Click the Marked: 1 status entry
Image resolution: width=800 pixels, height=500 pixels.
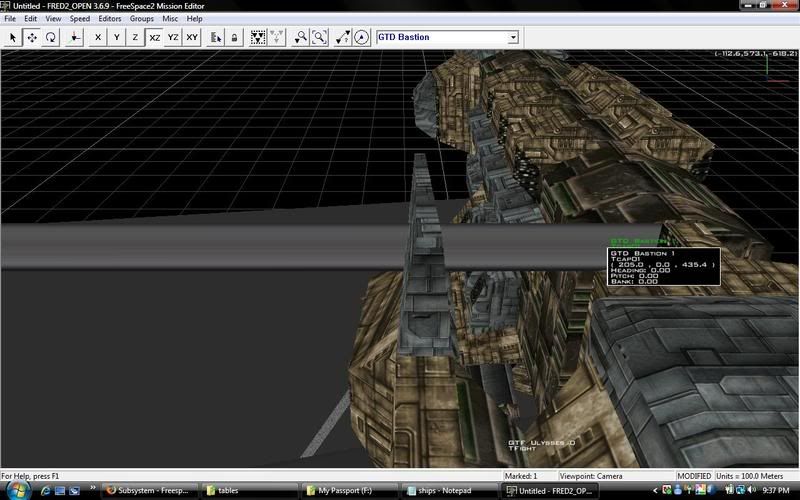tap(521, 476)
